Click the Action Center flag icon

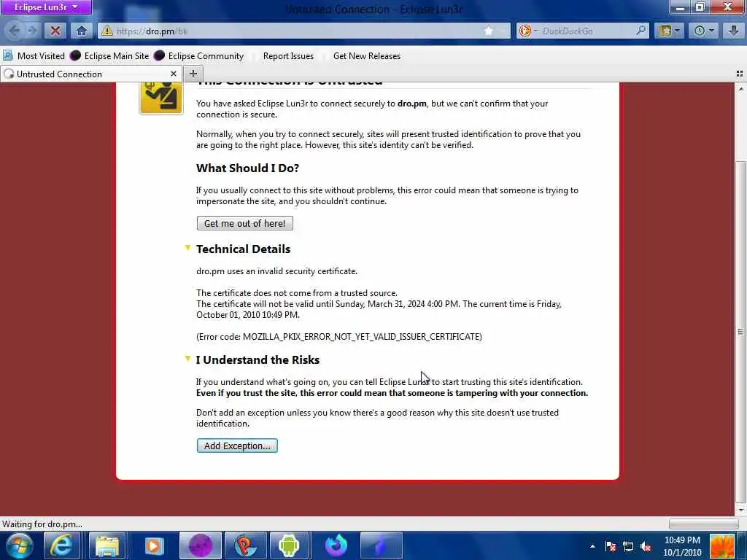tap(611, 546)
